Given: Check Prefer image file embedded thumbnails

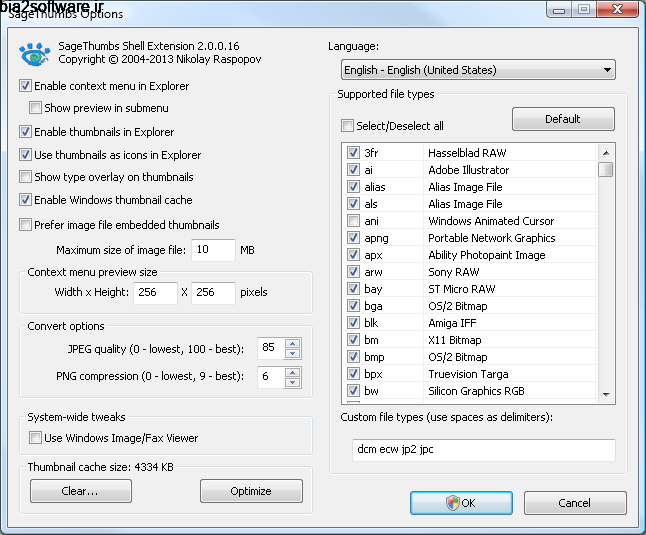Looking at the screenshot, I should tap(25, 224).
